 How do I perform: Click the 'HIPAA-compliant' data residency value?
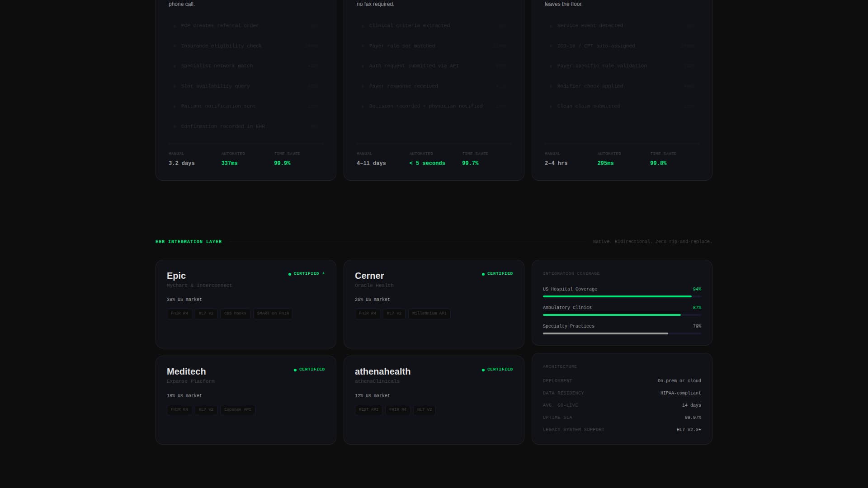[681, 393]
